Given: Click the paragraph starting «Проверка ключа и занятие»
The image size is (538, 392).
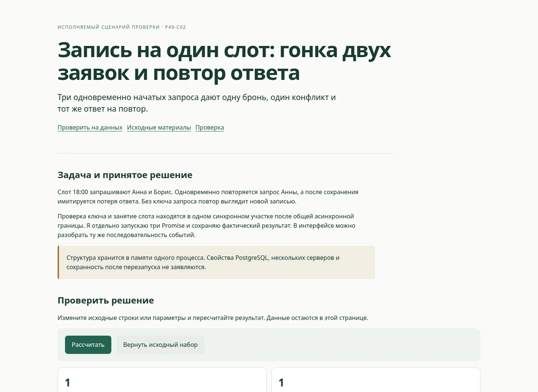Looking at the screenshot, I should click(x=207, y=225).
